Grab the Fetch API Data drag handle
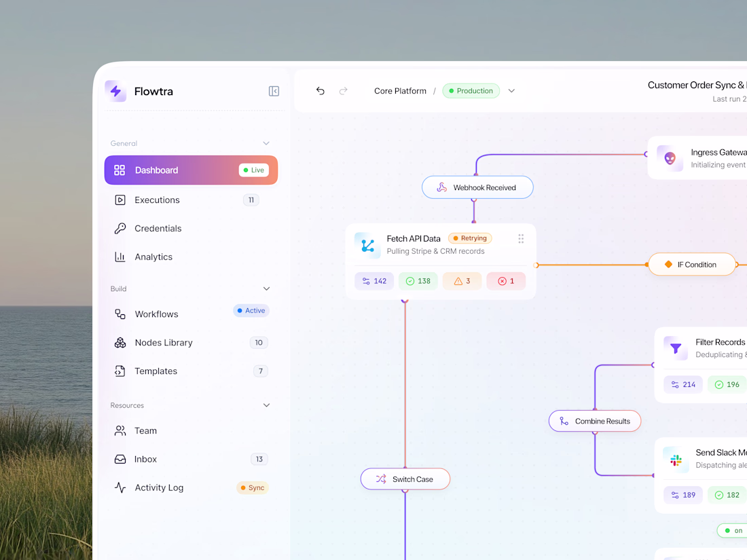747x560 pixels. click(x=521, y=238)
